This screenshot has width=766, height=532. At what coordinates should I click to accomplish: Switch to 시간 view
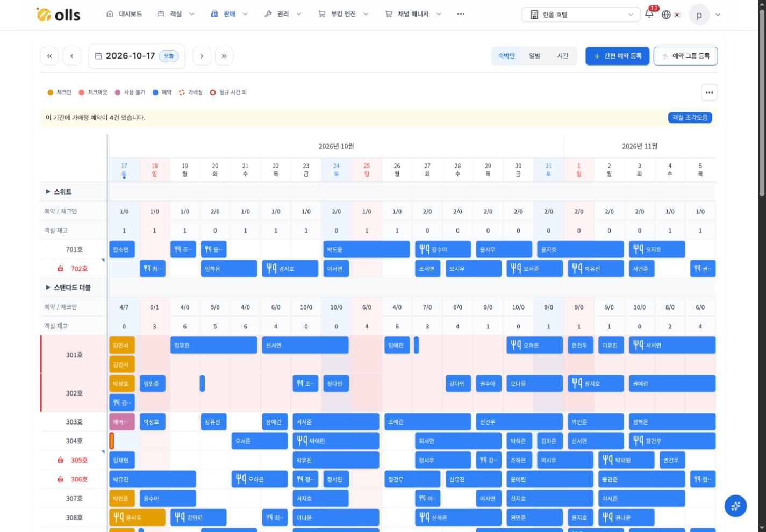click(x=563, y=56)
